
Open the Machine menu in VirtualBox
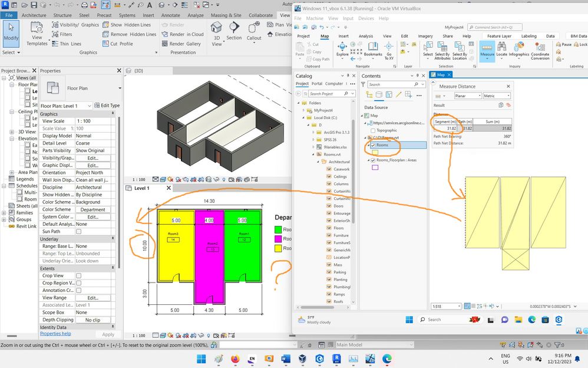click(x=315, y=18)
